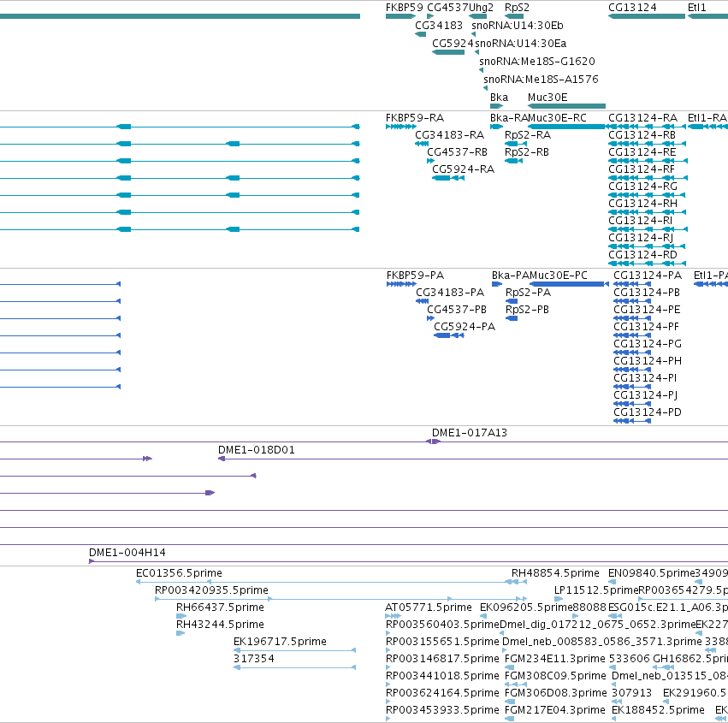Select the Etl1-RA transcript label
The image size is (728, 723).
click(x=707, y=117)
